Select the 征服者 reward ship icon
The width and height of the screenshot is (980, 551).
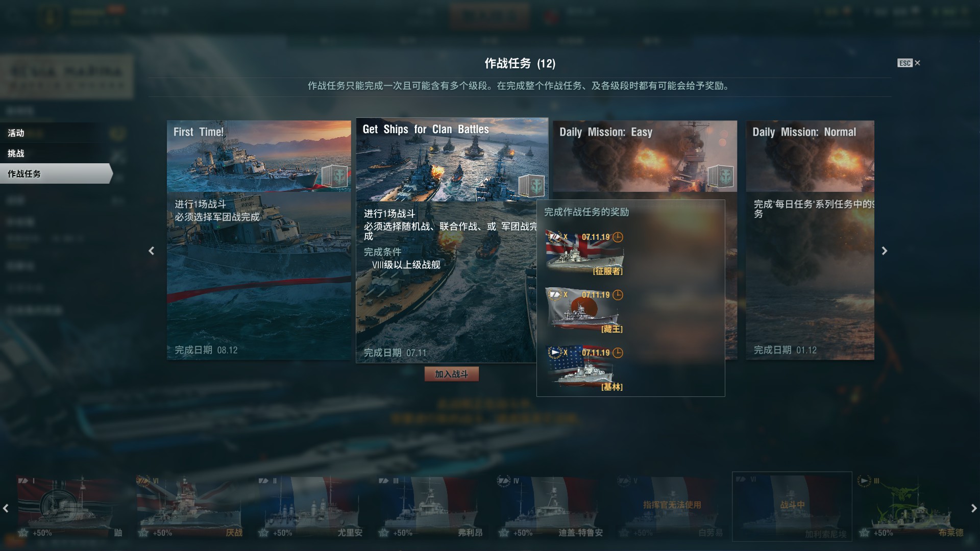(585, 254)
